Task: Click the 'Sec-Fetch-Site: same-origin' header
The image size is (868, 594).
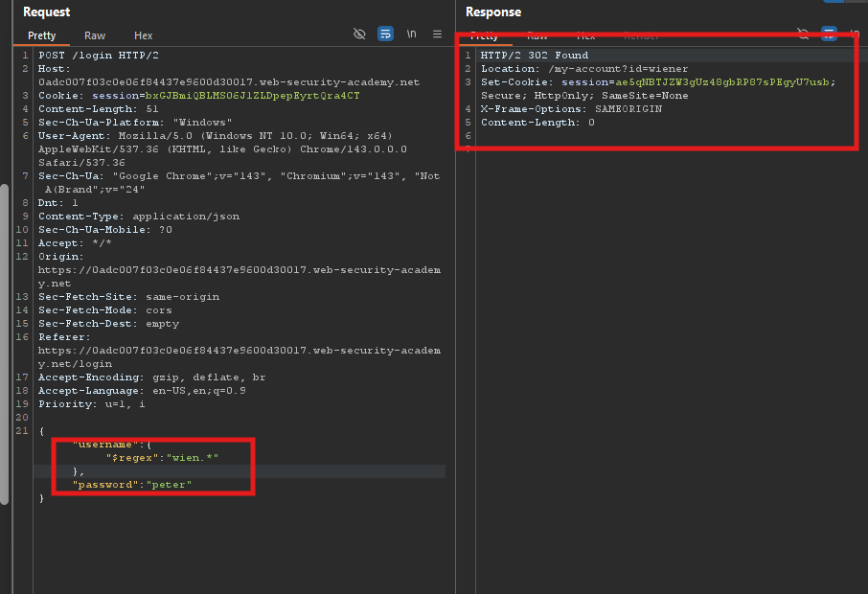Action: coord(129,297)
